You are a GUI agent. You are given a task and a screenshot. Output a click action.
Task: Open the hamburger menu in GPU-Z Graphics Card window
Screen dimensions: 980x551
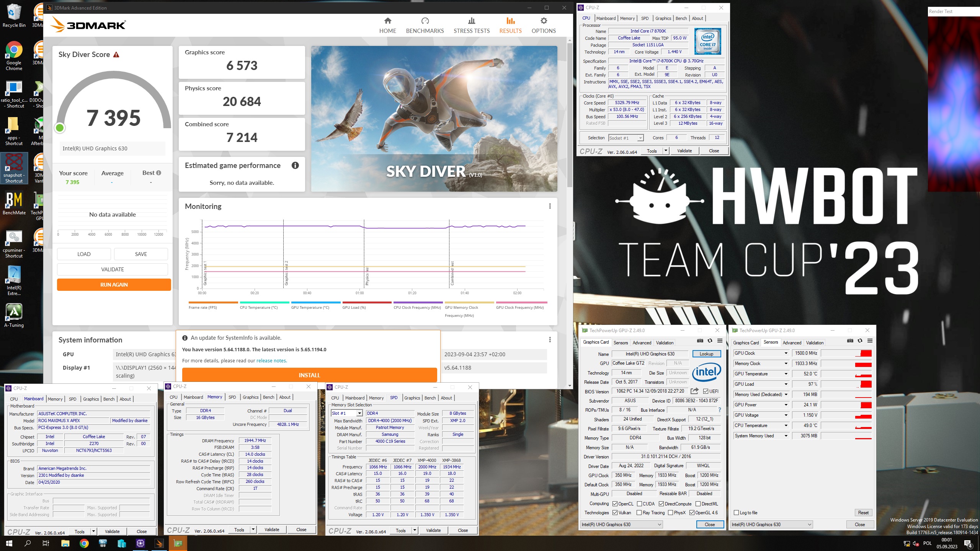tap(720, 341)
